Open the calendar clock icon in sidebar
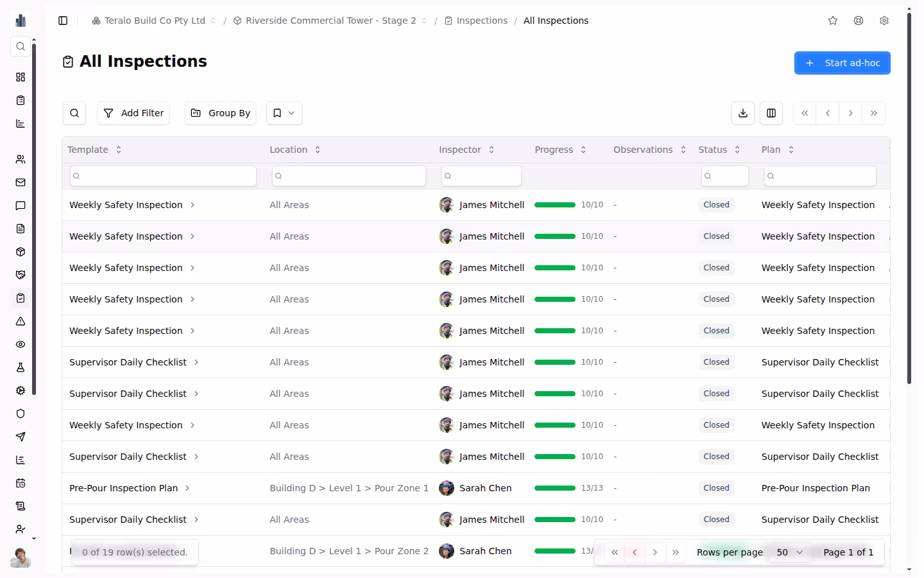 click(21, 483)
